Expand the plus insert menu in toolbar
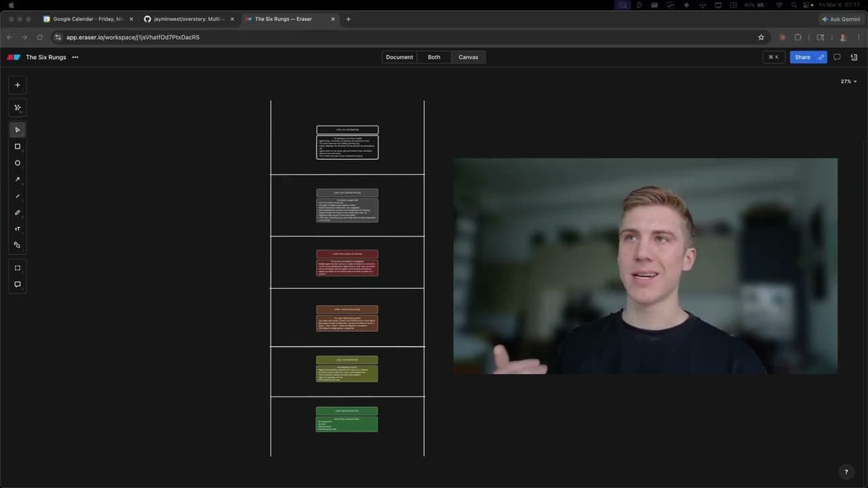 (x=18, y=85)
